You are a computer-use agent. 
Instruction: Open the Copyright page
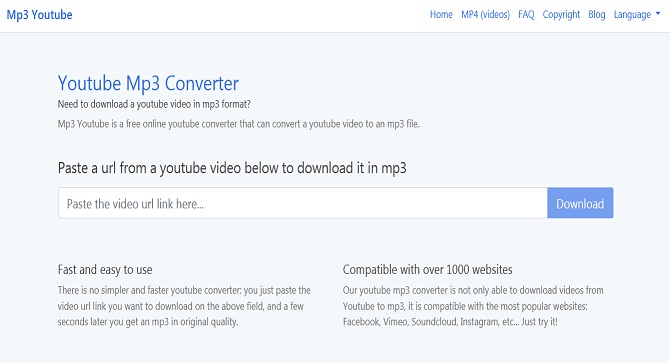point(561,15)
